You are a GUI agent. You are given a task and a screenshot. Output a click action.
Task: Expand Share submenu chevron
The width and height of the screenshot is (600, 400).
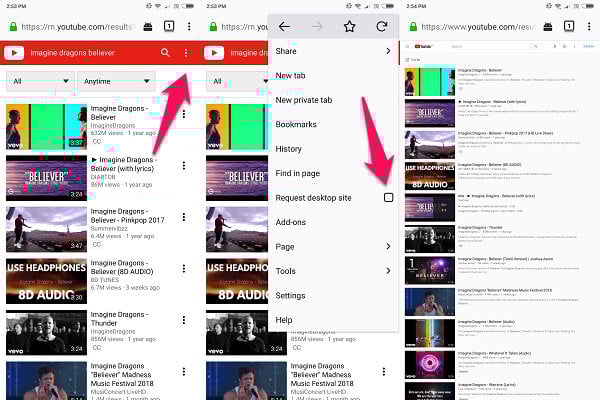point(388,51)
